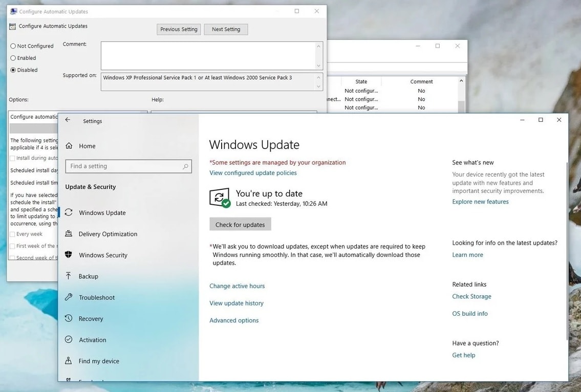Click the Check for updates button
This screenshot has height=392, width=581.
click(240, 224)
